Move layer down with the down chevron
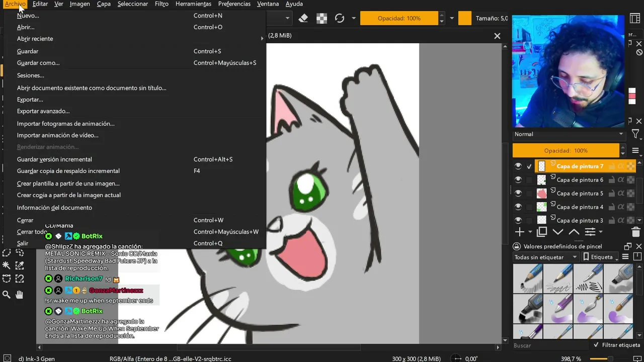This screenshot has width=644, height=362. [558, 232]
